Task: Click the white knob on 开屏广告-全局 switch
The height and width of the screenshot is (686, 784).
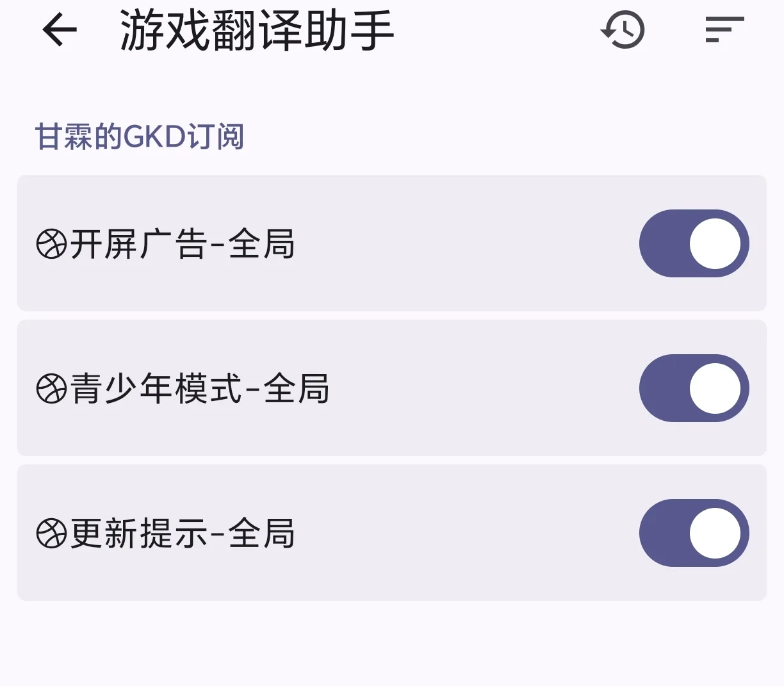Action: (715, 243)
